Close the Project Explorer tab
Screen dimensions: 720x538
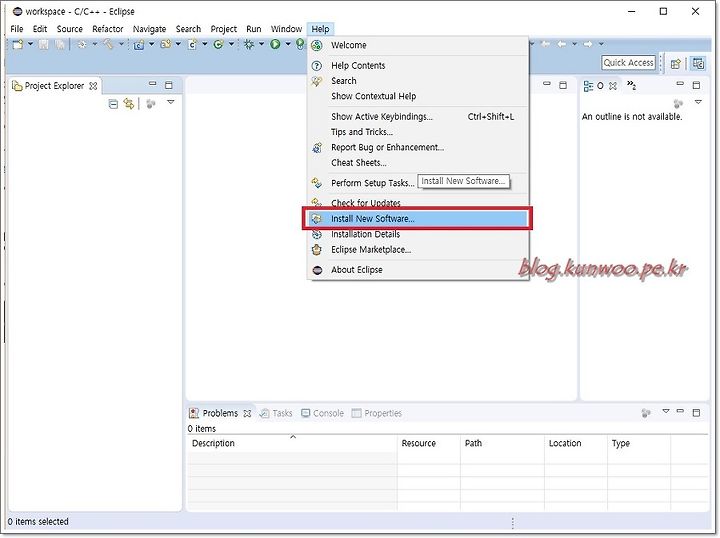[x=93, y=86]
